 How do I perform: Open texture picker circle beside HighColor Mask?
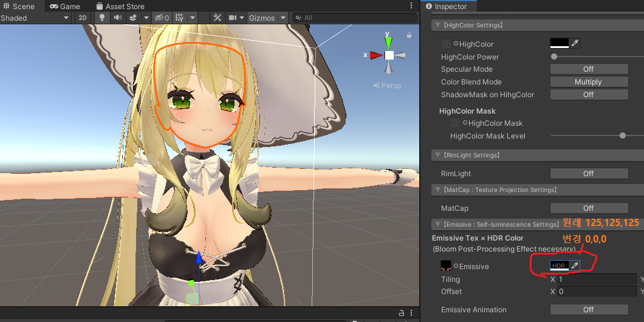(x=465, y=122)
